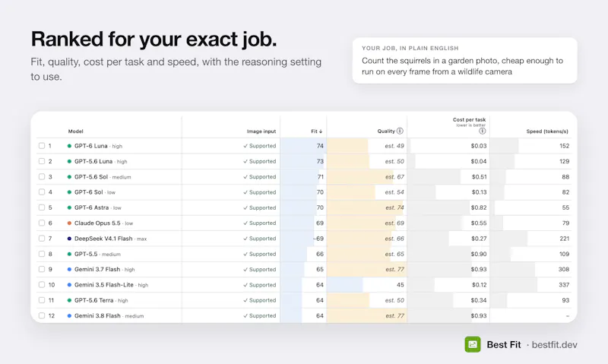This screenshot has height=364, width=608.
Task: Click the Cost per task info icon
Action: pos(483,131)
